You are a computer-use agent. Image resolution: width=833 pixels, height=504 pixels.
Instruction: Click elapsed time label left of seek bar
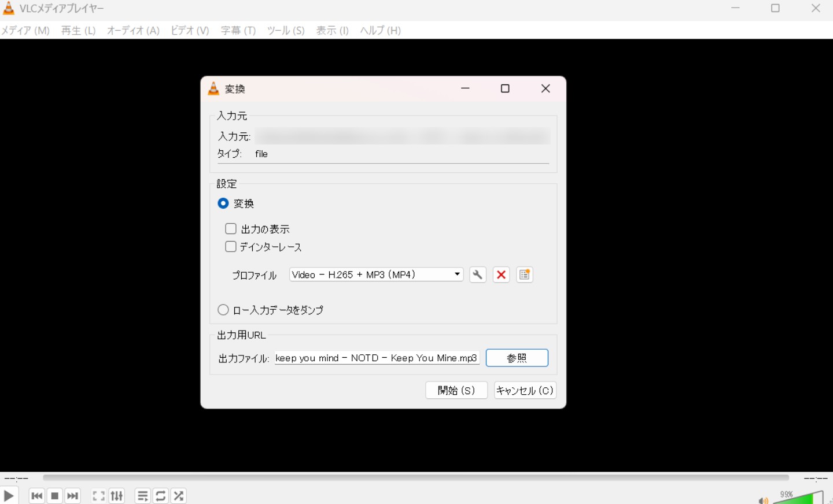(16, 479)
